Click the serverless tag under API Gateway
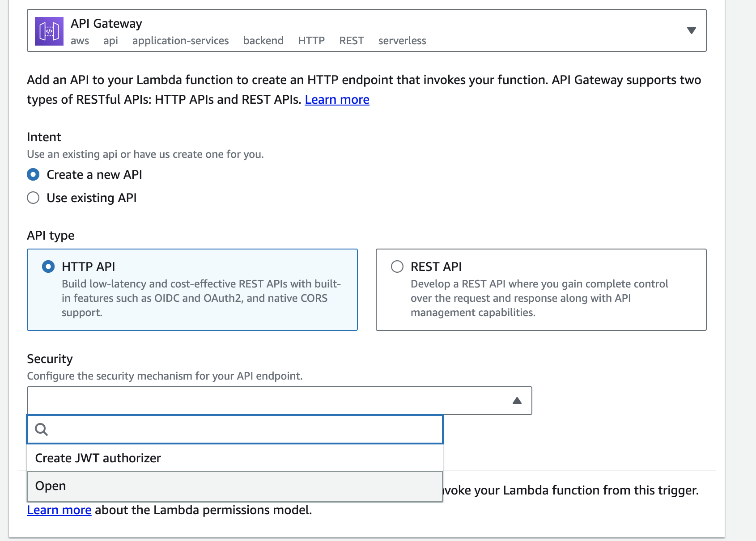Screen dimensions: 756x541 point(402,41)
